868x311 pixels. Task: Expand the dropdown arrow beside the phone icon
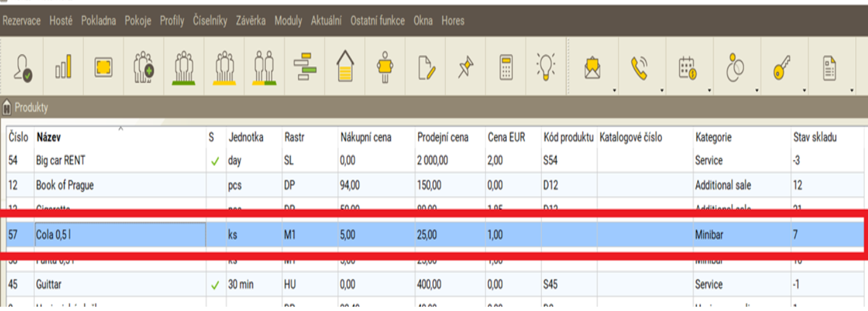click(663, 91)
